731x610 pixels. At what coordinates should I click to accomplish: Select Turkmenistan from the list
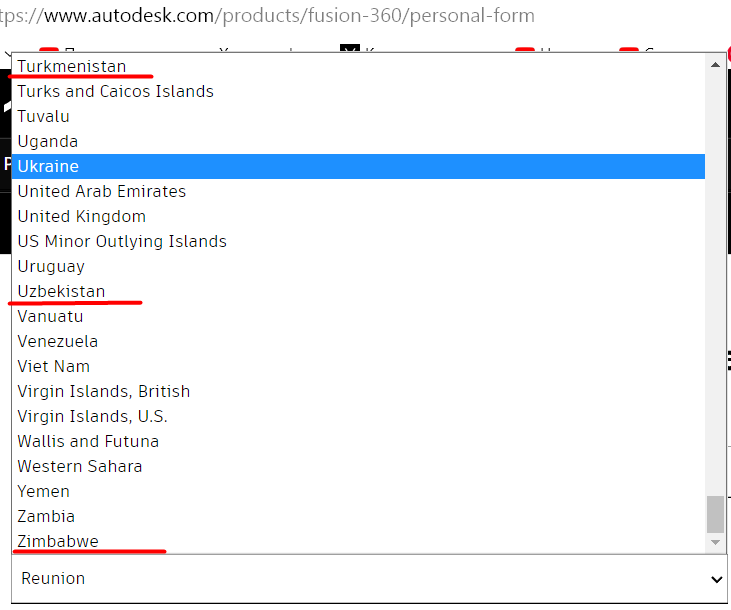point(72,66)
